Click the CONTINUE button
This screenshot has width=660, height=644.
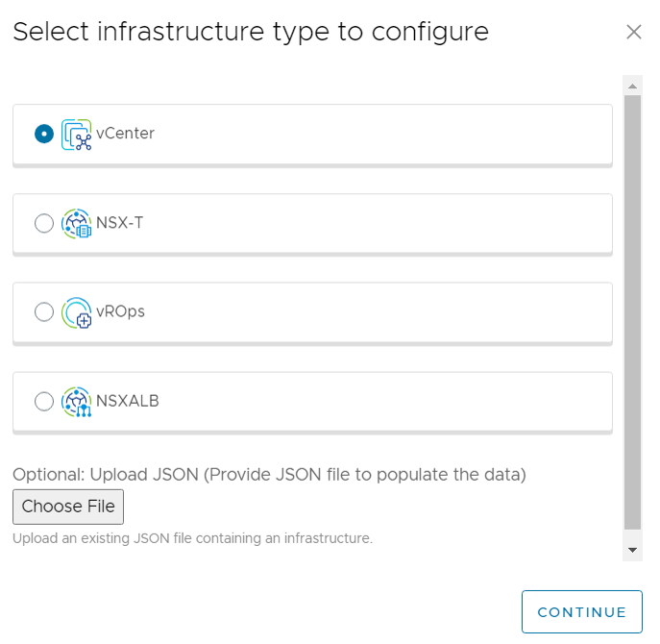click(581, 612)
